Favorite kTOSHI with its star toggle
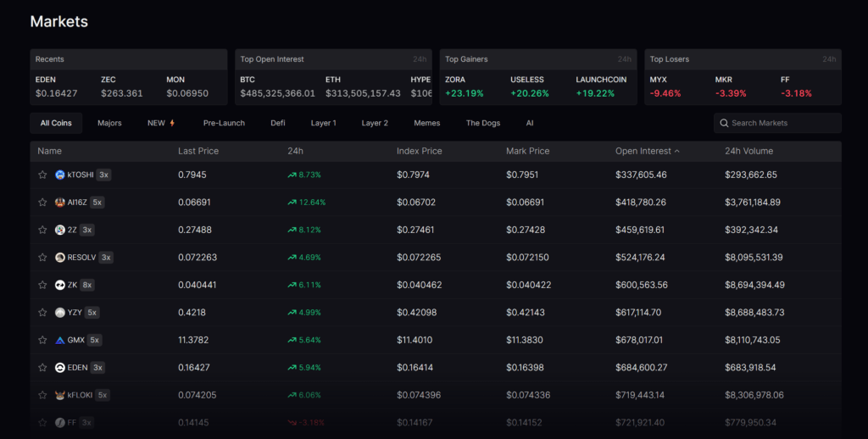 (x=42, y=175)
